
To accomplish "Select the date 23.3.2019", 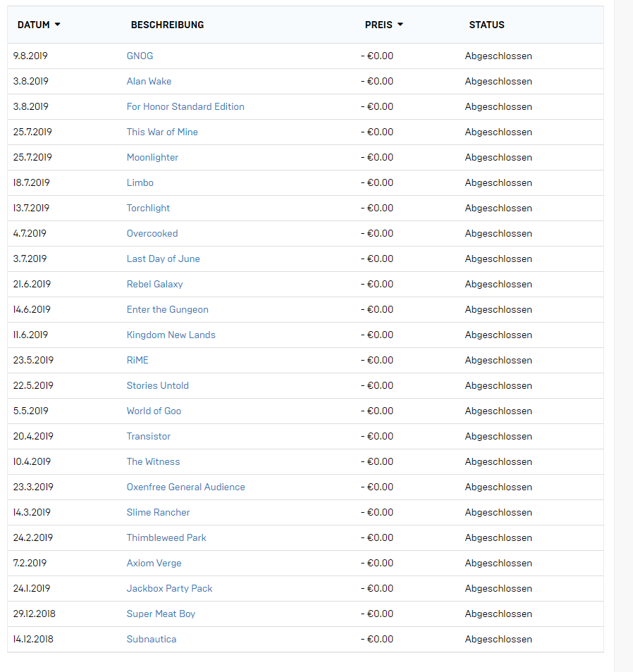I will pyautogui.click(x=33, y=487).
